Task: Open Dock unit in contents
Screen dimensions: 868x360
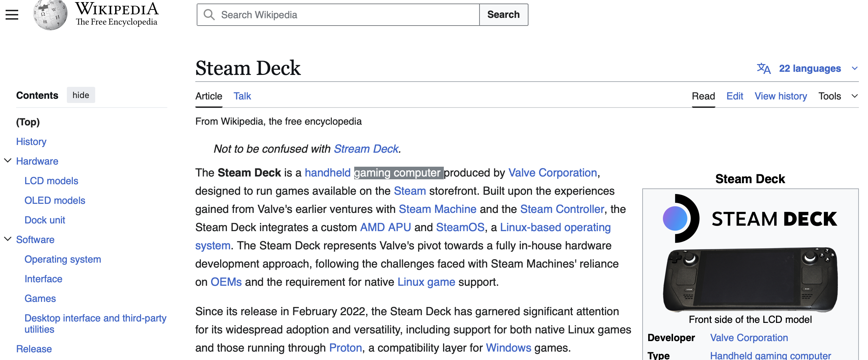Action: [x=45, y=220]
